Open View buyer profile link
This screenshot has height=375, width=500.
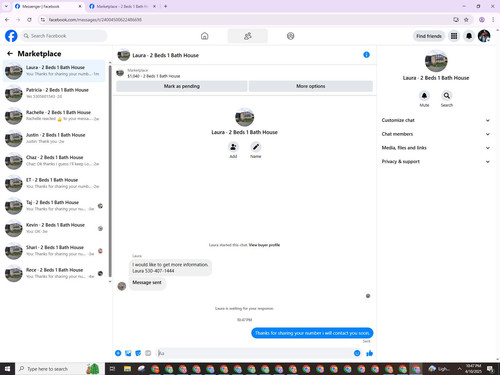[264, 245]
